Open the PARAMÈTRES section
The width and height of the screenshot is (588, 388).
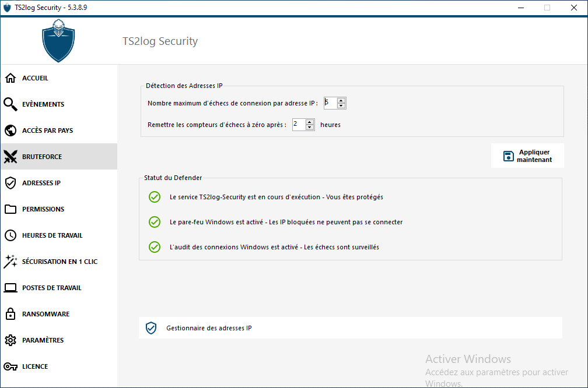coord(59,340)
